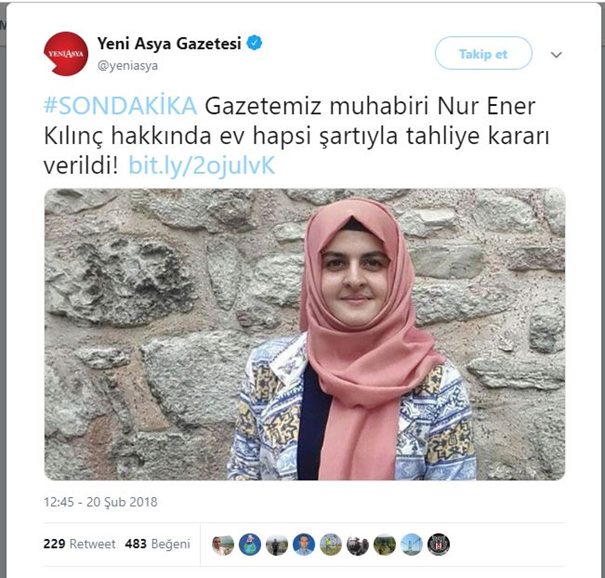Image resolution: width=605 pixels, height=578 pixels.
Task: Click the @yeniasya handle
Action: point(127,66)
